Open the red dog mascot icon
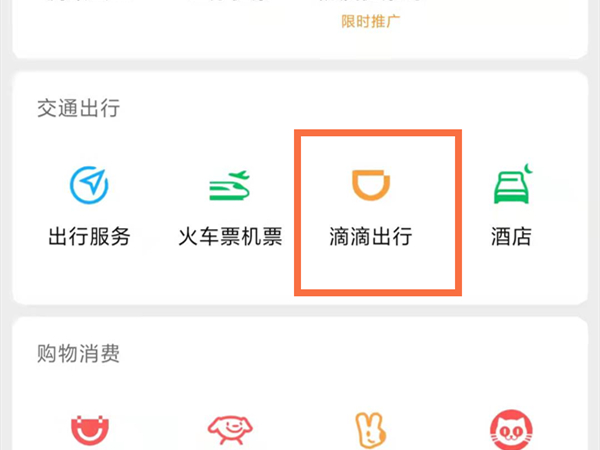This screenshot has width=600, height=450. [230, 430]
